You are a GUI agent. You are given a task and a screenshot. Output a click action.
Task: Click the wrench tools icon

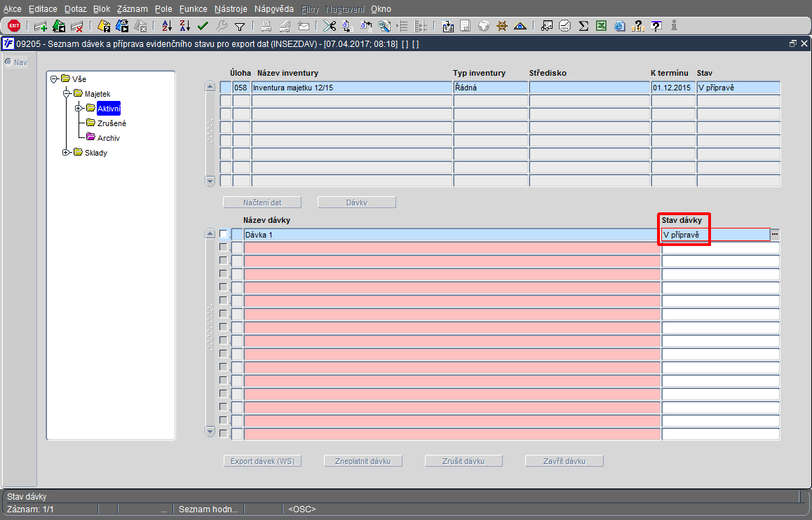click(221, 26)
